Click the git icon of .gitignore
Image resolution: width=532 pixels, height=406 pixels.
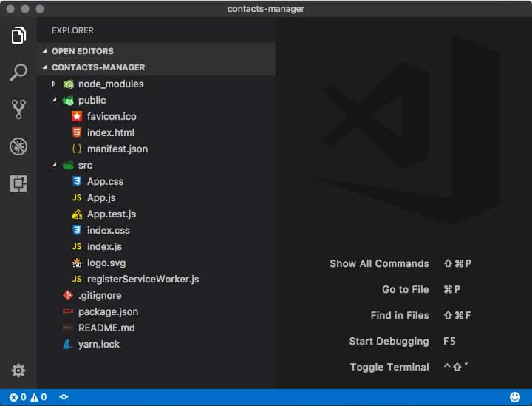68,295
